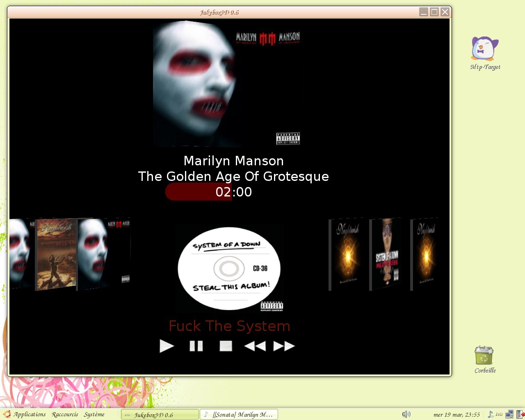Close the Jukebox3D window

(x=445, y=12)
